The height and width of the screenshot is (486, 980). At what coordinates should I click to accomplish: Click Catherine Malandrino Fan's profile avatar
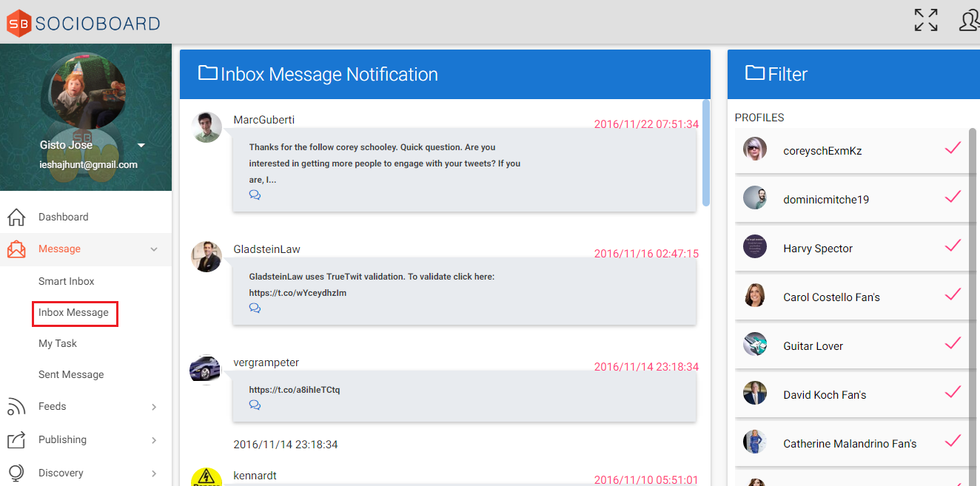point(755,442)
